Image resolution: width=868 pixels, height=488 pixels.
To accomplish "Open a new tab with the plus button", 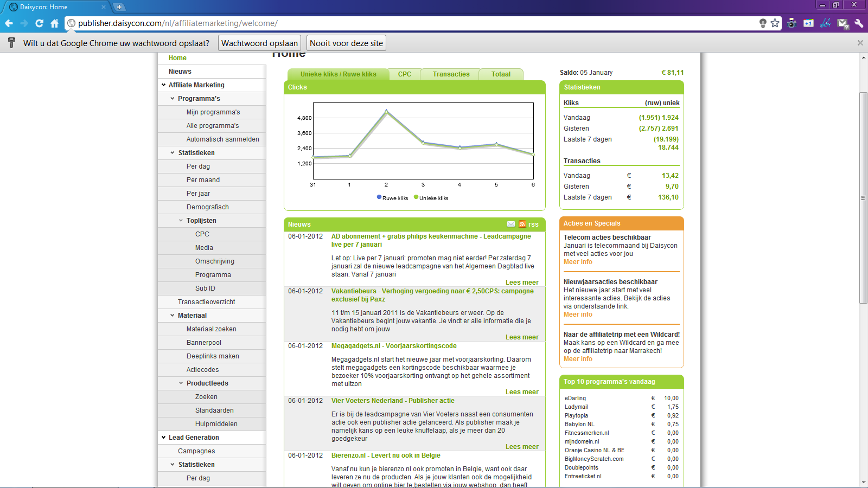I will point(119,7).
